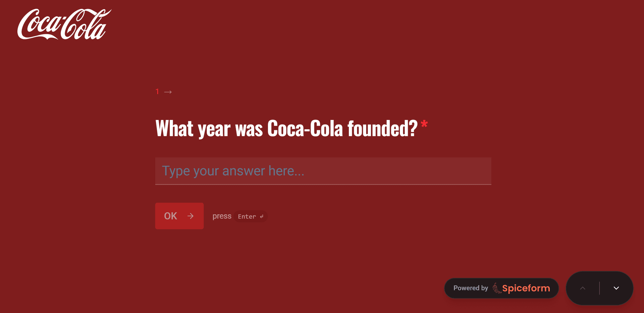Click the word "OK" on the red button
644x313 pixels.
(x=170, y=216)
